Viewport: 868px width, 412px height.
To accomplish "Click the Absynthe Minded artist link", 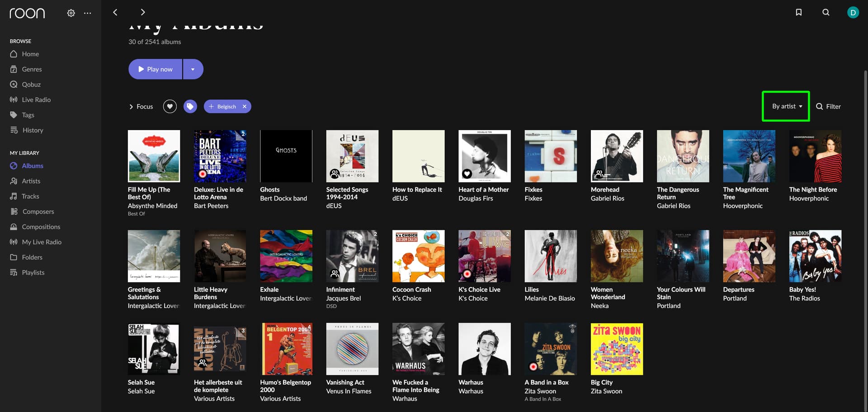I will click(x=152, y=206).
